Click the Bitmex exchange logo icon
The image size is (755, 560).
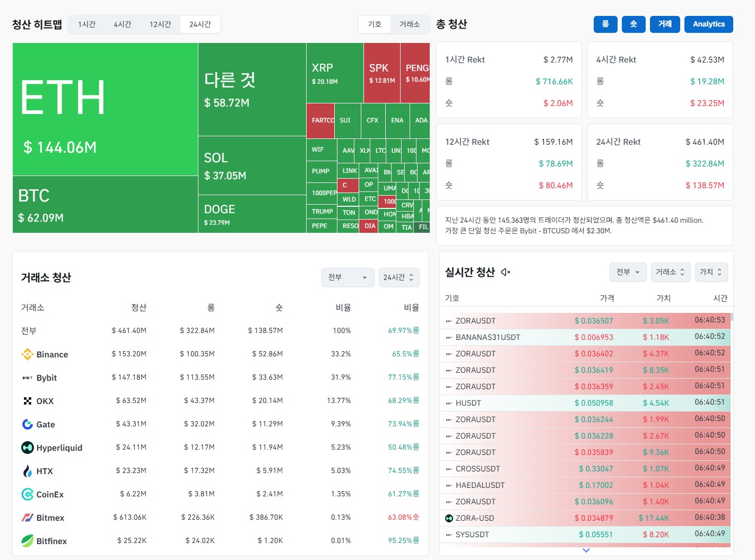point(27,518)
